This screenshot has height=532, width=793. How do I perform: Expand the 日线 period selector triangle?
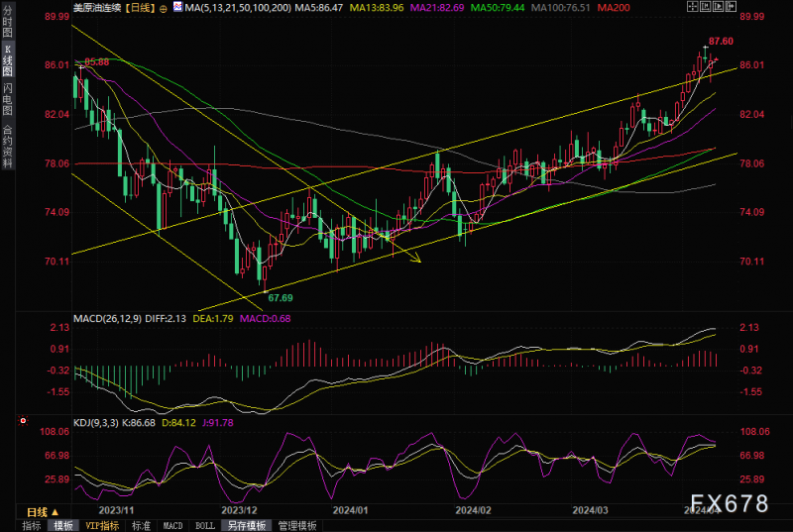[56, 512]
